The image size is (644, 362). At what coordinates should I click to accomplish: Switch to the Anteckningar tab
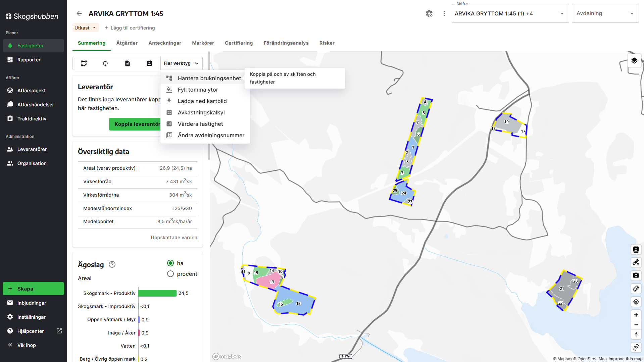point(165,43)
